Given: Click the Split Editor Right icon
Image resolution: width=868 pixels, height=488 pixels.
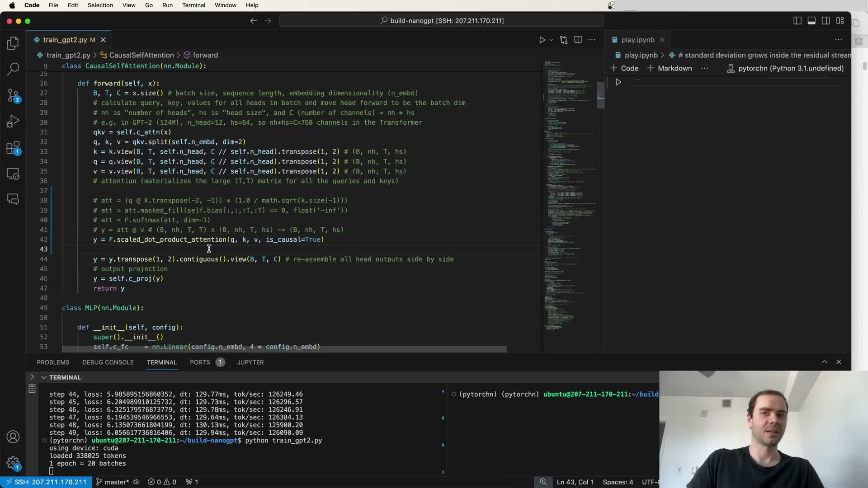Looking at the screenshot, I should [x=578, y=40].
